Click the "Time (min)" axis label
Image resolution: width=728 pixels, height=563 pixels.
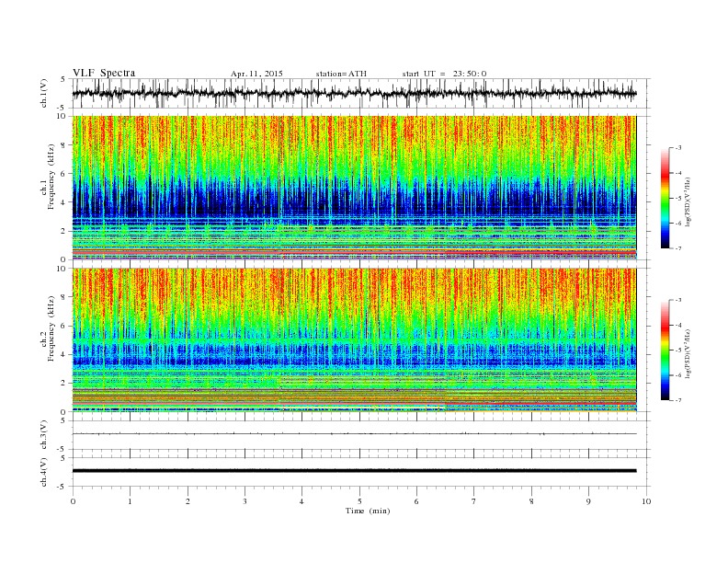pos(368,511)
